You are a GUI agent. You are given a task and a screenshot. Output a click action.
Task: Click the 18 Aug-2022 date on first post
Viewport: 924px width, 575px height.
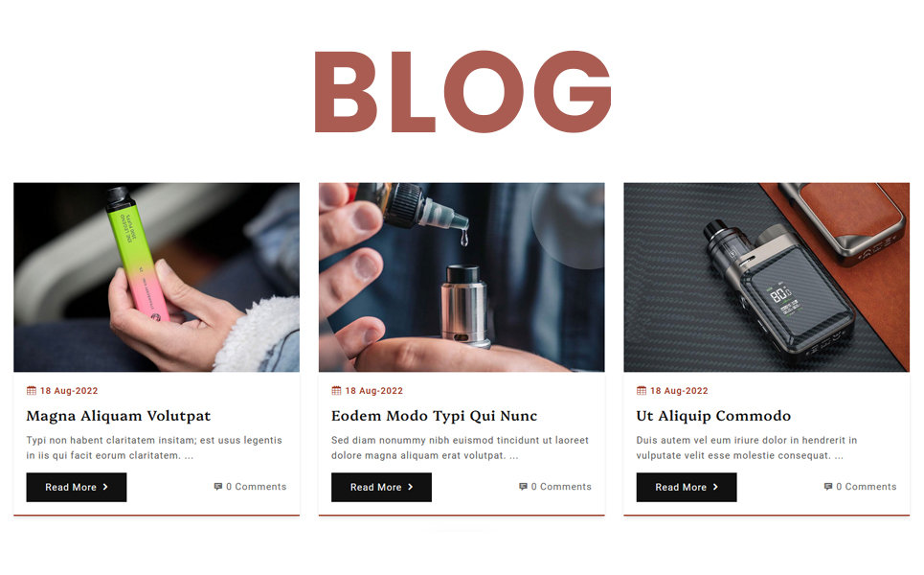(69, 390)
